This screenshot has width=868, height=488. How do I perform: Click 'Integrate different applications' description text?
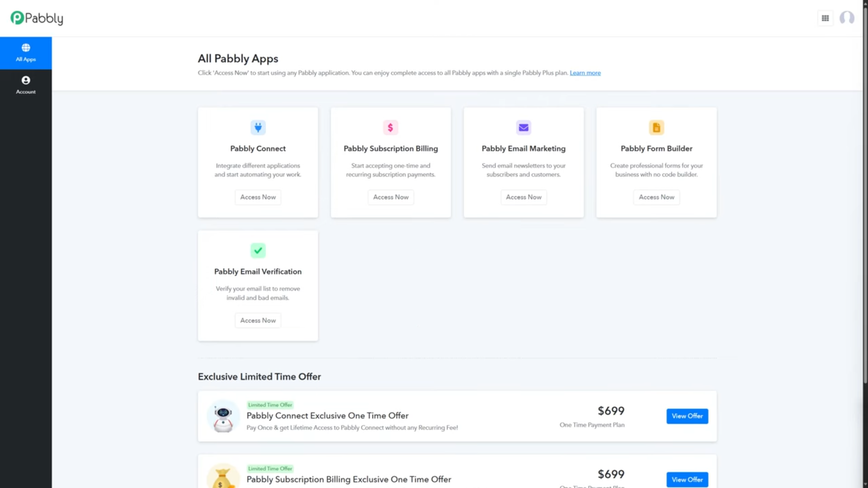point(258,170)
